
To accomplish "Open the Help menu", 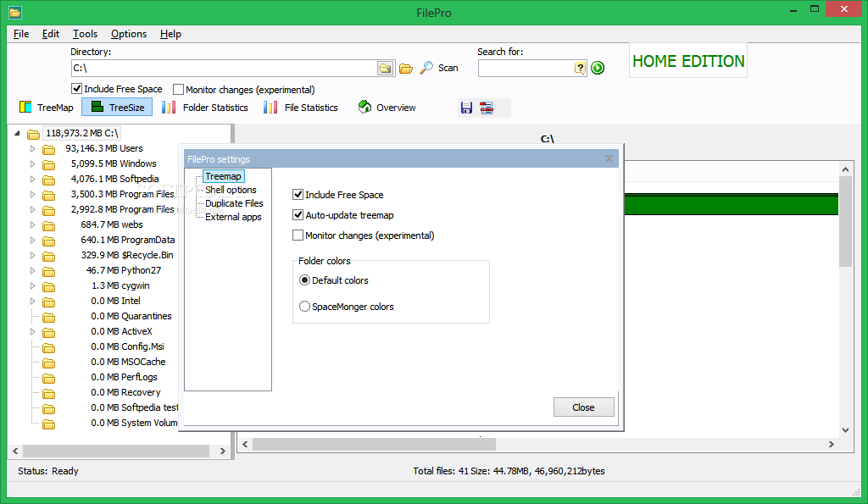I will coord(170,34).
